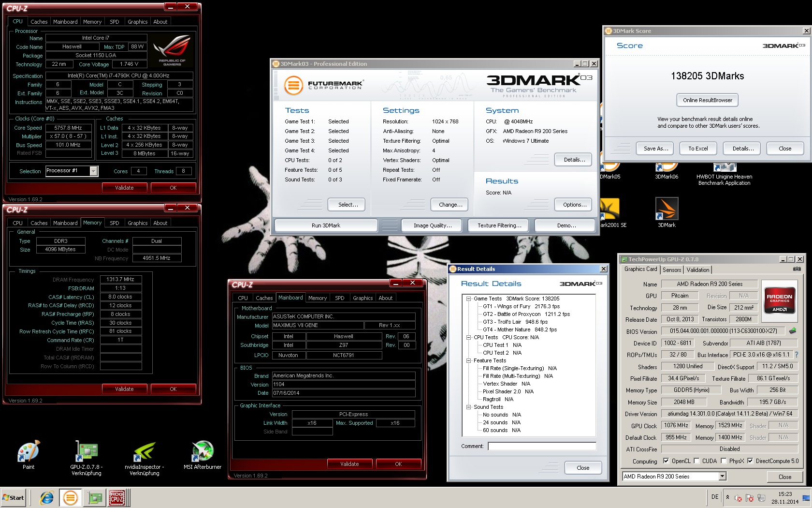812x508 pixels.
Task: Toggle the DirectCompute 5.0 checkbox
Action: coord(750,461)
